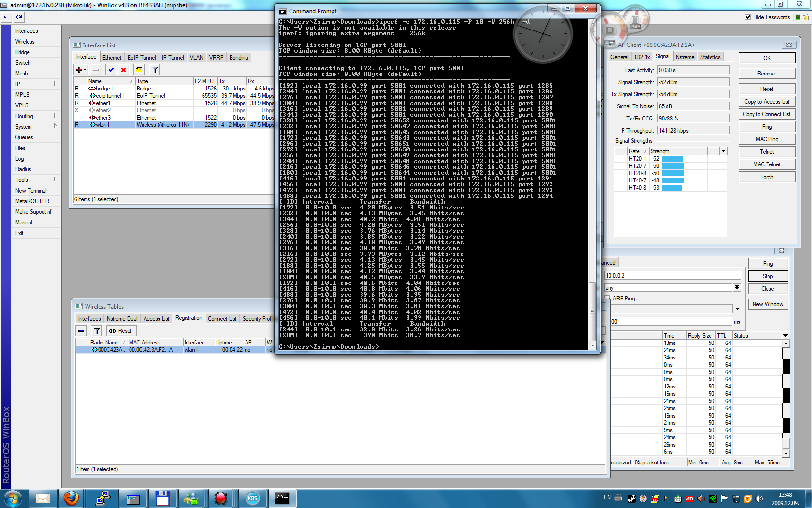Viewport: 812px width, 508px height.
Task: Toggle the Hide Passwords checkbox
Action: point(748,17)
